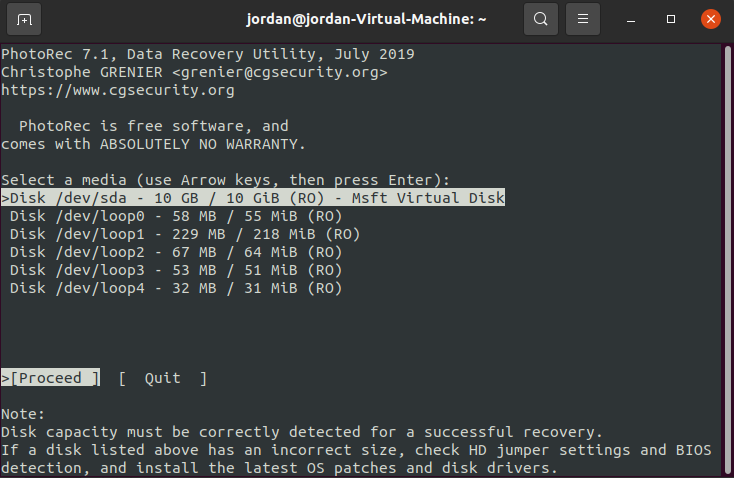Viewport: 734px width, 478px height.
Task: Pick Disk /dev/loop2 67 MB entry
Action: (x=176, y=252)
